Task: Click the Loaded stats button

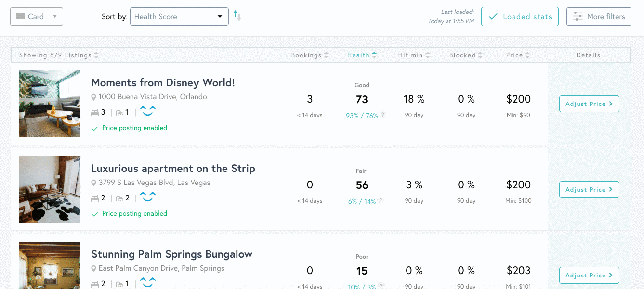Action: [520, 16]
